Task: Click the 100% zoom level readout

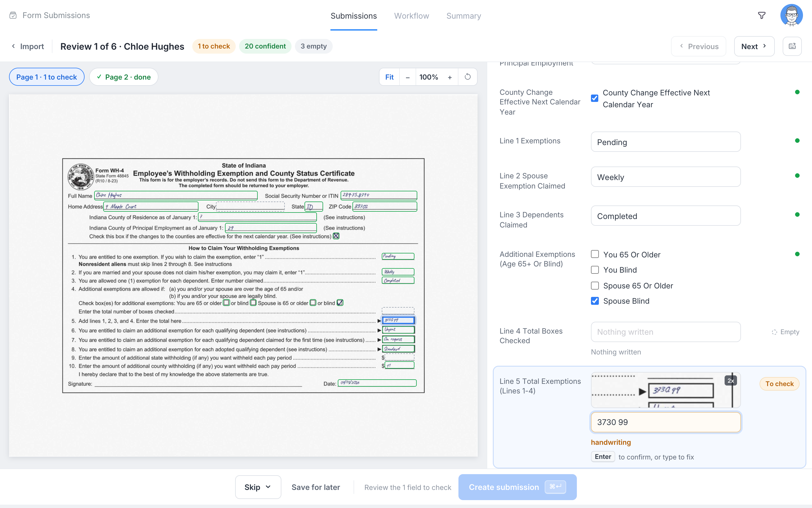Action: (x=429, y=77)
